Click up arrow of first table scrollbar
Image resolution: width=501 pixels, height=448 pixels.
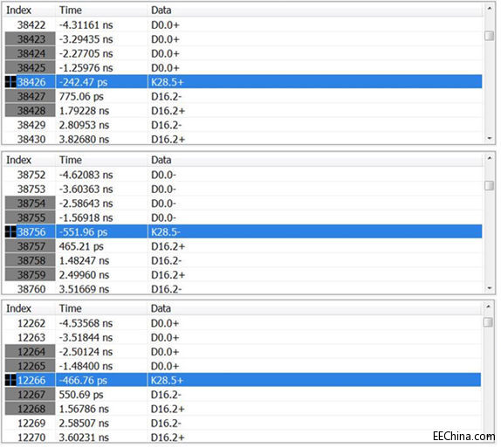click(x=489, y=9)
